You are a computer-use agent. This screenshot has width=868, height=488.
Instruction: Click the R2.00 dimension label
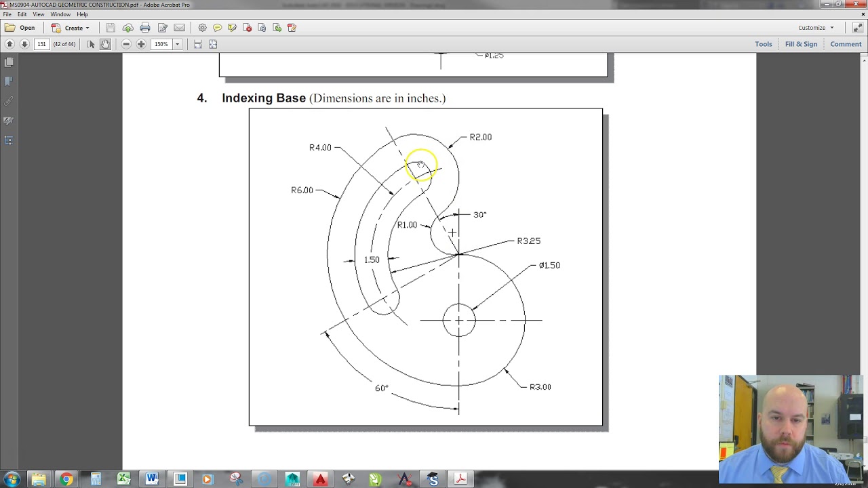pyautogui.click(x=481, y=137)
